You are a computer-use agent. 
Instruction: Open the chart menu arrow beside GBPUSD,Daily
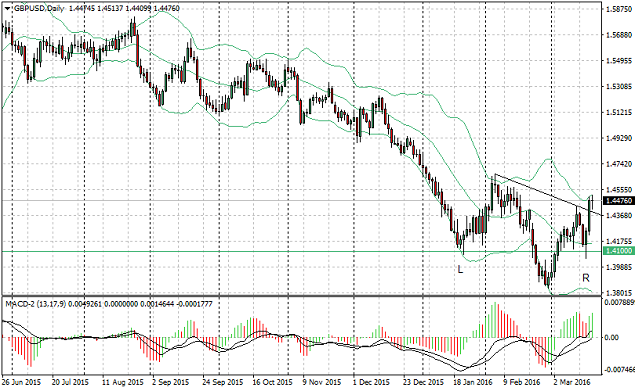[x=7, y=9]
